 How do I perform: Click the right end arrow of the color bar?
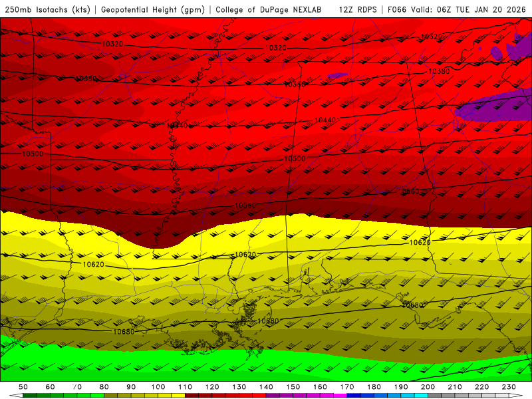[516, 396]
